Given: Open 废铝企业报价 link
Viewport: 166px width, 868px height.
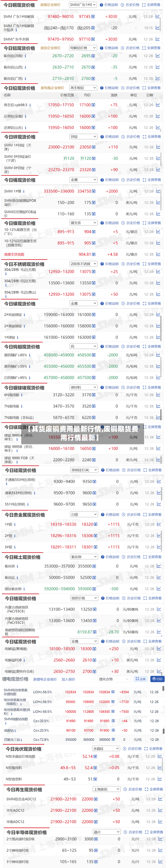Looking at the screenshot, I should tap(50, 48).
